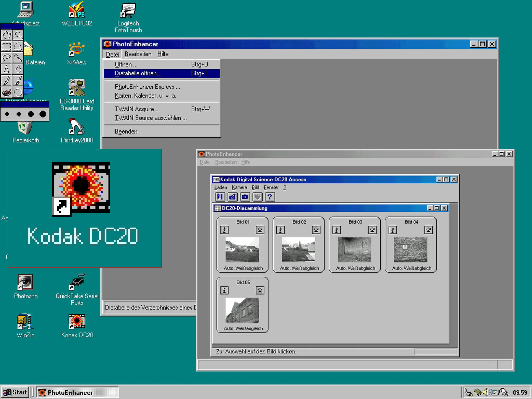Open the WinZip desktop icon
The image size is (532, 399).
(x=25, y=326)
